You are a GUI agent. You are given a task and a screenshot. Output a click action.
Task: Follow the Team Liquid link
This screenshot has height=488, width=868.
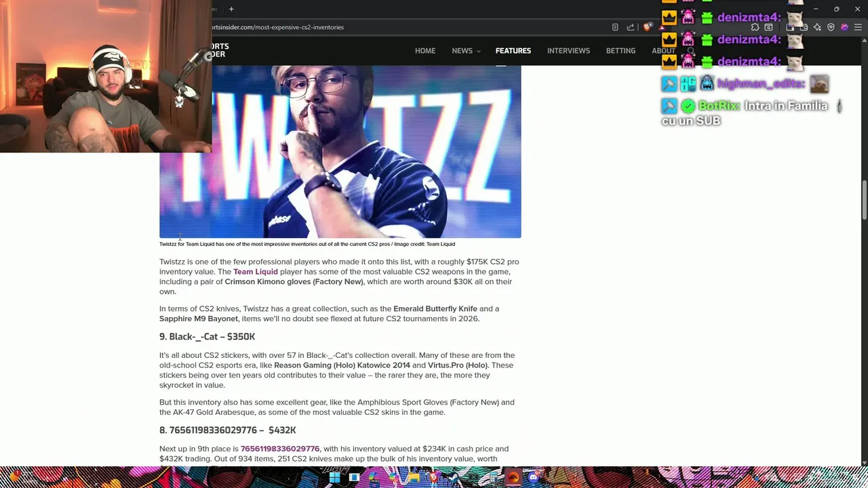[x=256, y=272]
